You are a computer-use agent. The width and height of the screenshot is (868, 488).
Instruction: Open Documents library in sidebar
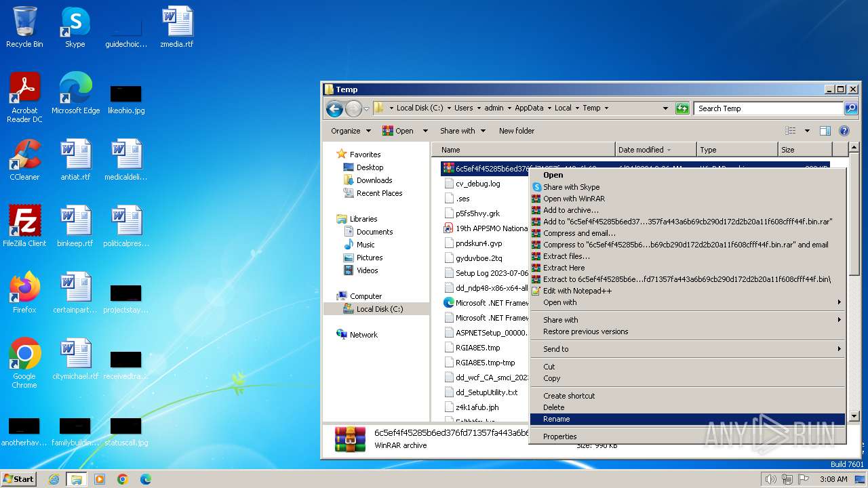click(374, 232)
